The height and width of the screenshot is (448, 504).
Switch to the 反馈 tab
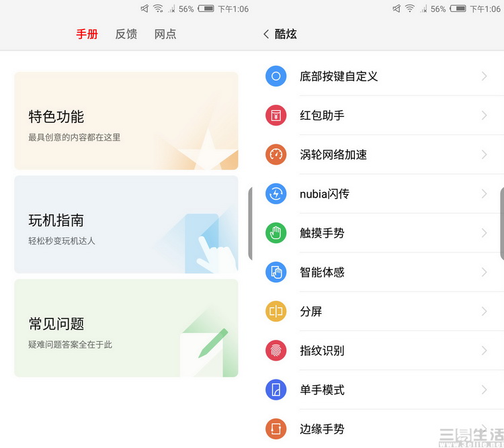point(126,34)
